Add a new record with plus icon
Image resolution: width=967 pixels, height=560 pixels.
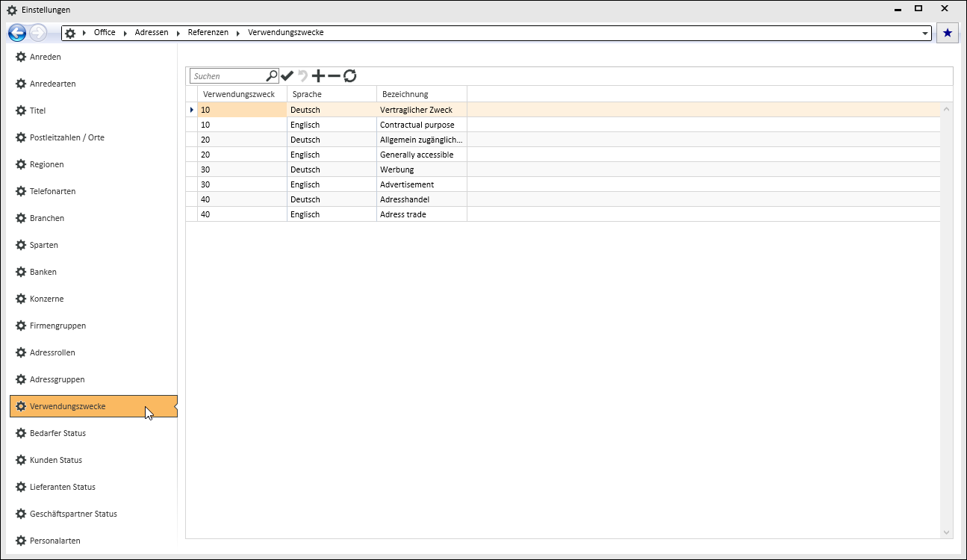pyautogui.click(x=318, y=76)
